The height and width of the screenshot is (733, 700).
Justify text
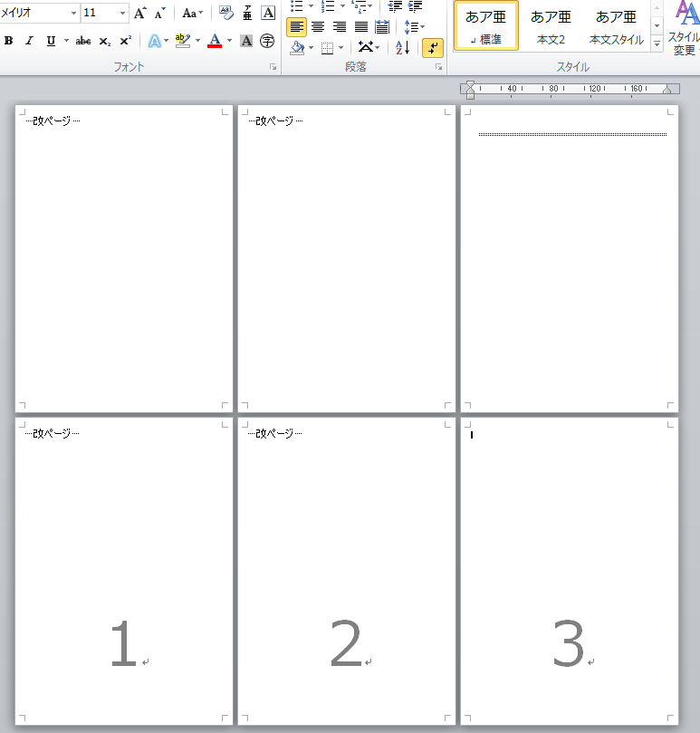[x=360, y=27]
